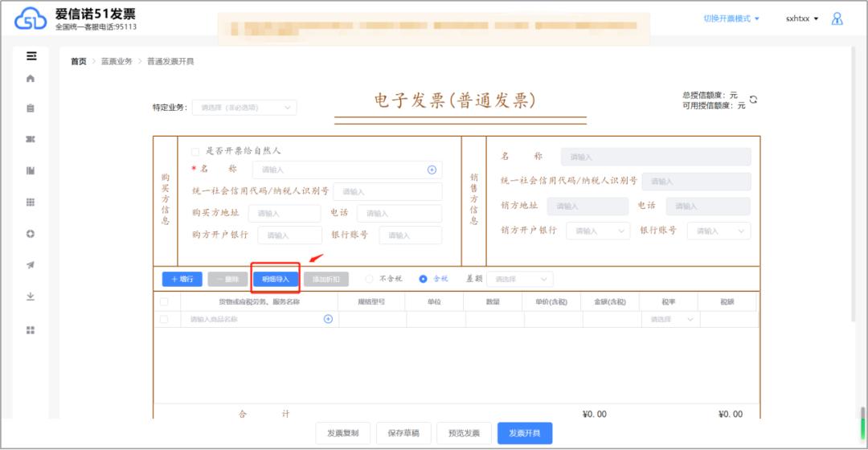Open the 切换开票模式 dropdown

731,18
